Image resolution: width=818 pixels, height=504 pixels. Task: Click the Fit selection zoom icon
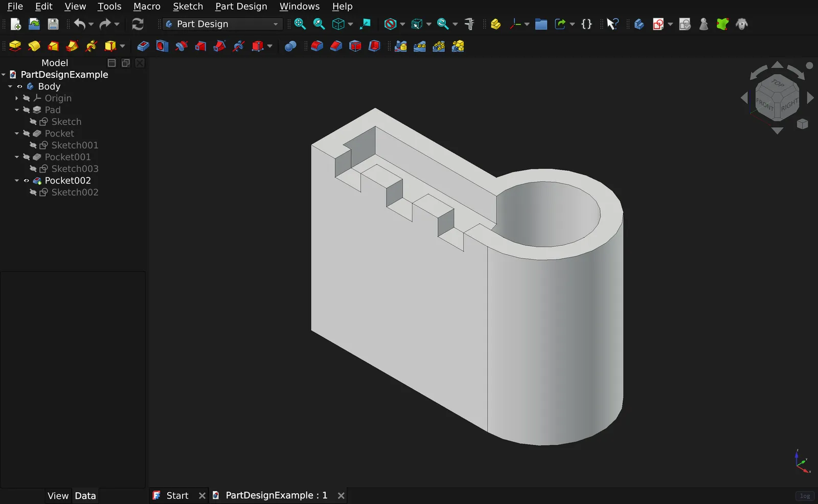pos(319,24)
